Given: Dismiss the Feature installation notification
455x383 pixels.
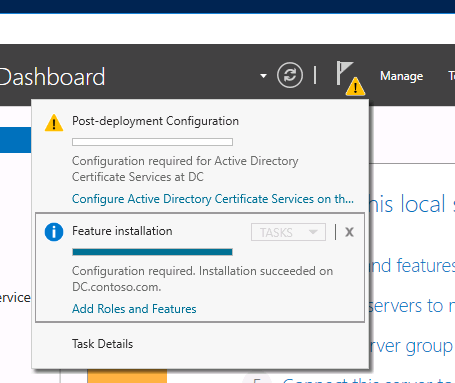Looking at the screenshot, I should click(349, 232).
